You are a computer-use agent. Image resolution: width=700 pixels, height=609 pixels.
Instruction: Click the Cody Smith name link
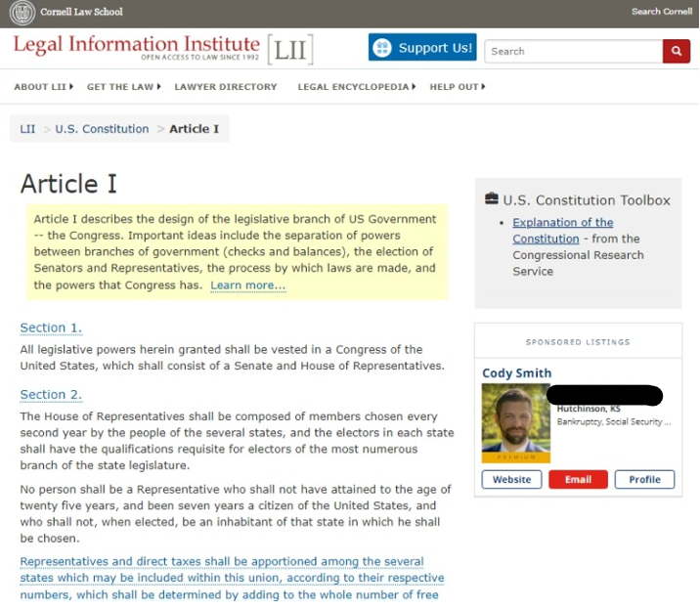pos(516,373)
